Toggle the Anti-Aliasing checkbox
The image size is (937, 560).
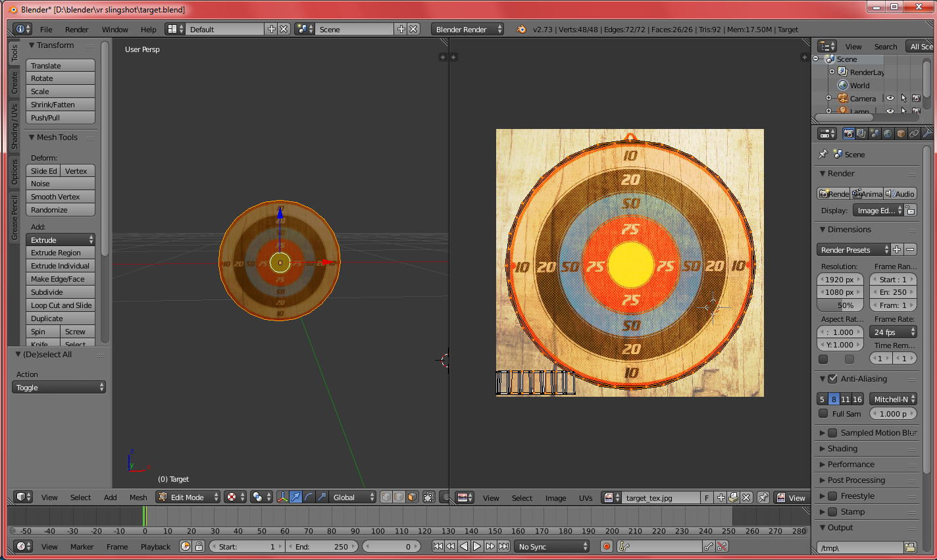tap(832, 378)
